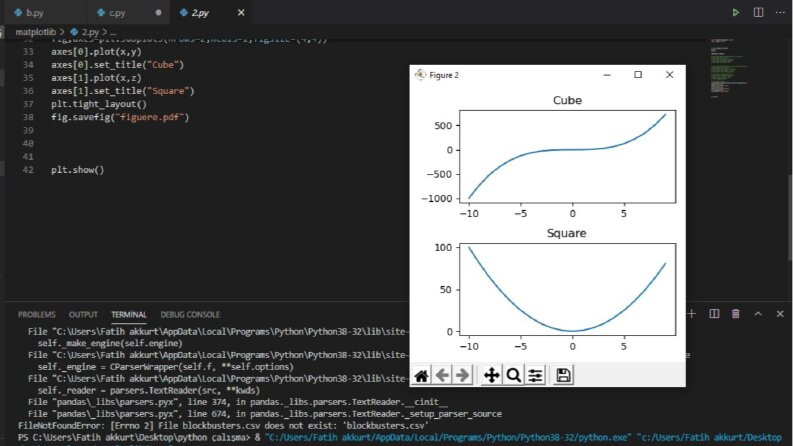Click the code minimap overview
The image size is (793, 446).
pos(728,66)
